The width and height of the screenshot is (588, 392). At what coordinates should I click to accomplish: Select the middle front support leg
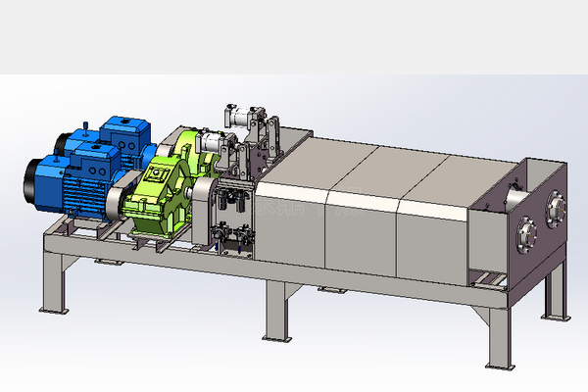(x=275, y=312)
